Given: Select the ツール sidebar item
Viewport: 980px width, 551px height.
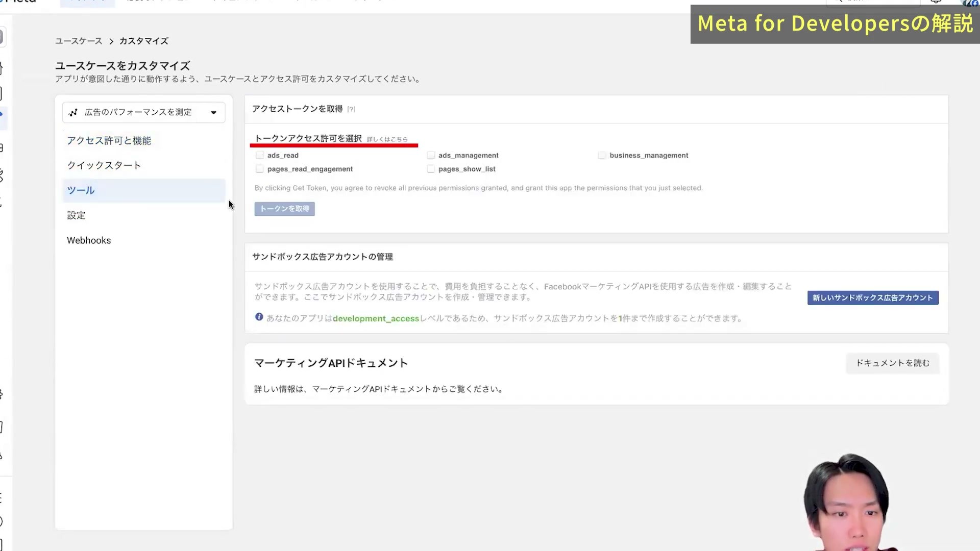Looking at the screenshot, I should [143, 190].
